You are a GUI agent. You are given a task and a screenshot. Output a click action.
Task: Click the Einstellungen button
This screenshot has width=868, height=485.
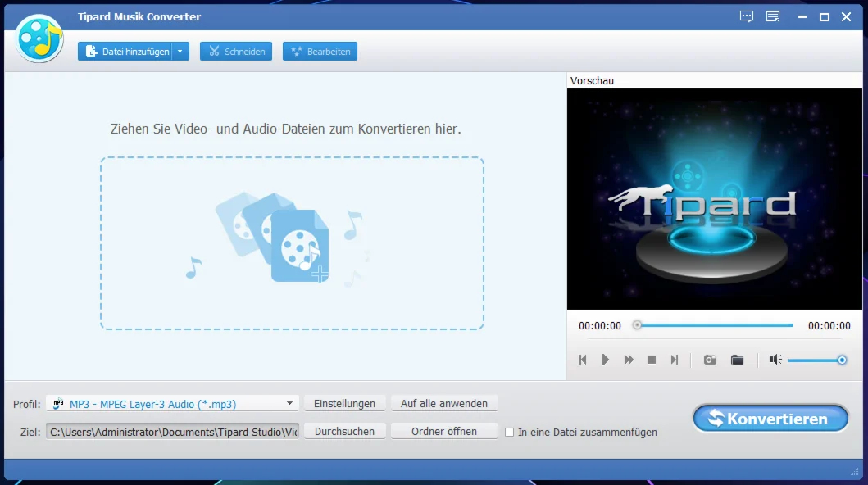click(x=344, y=404)
